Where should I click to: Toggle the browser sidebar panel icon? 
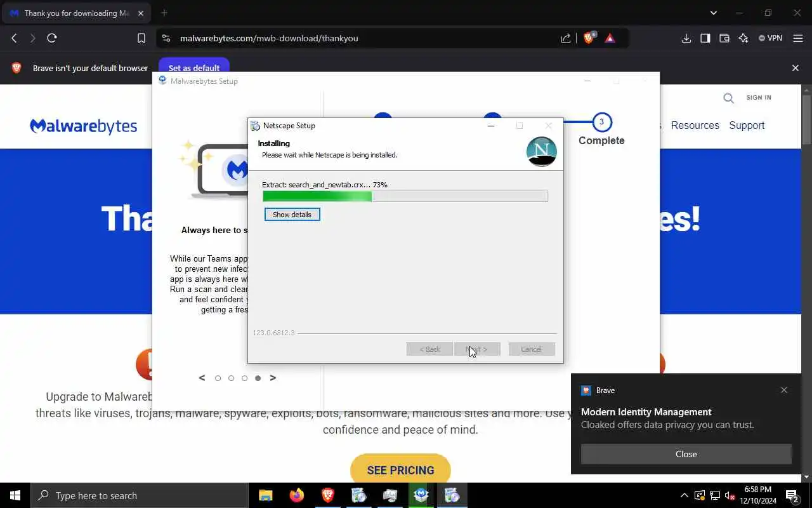705,38
